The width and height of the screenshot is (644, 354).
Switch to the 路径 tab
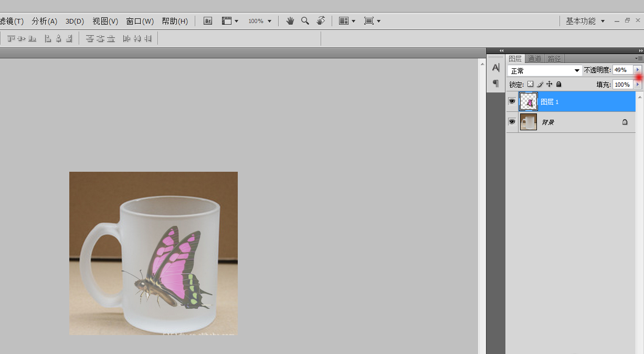click(x=554, y=59)
